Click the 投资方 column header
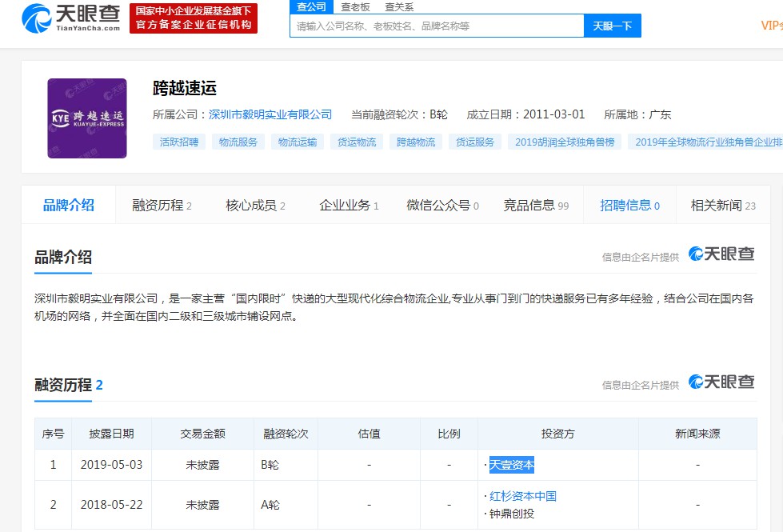The height and width of the screenshot is (532, 783). coord(557,434)
